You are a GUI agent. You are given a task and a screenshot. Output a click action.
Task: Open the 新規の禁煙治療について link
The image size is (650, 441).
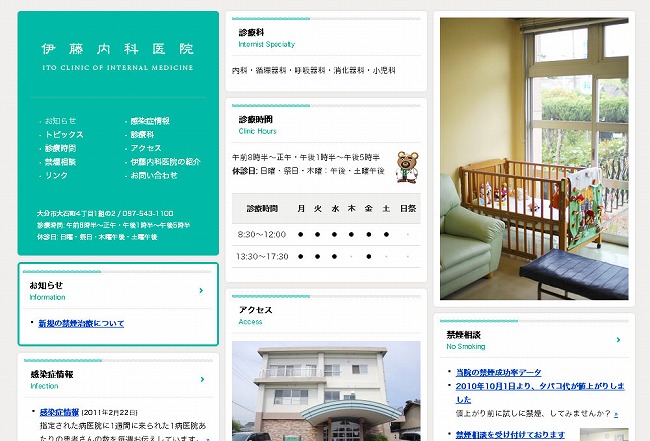pos(81,323)
